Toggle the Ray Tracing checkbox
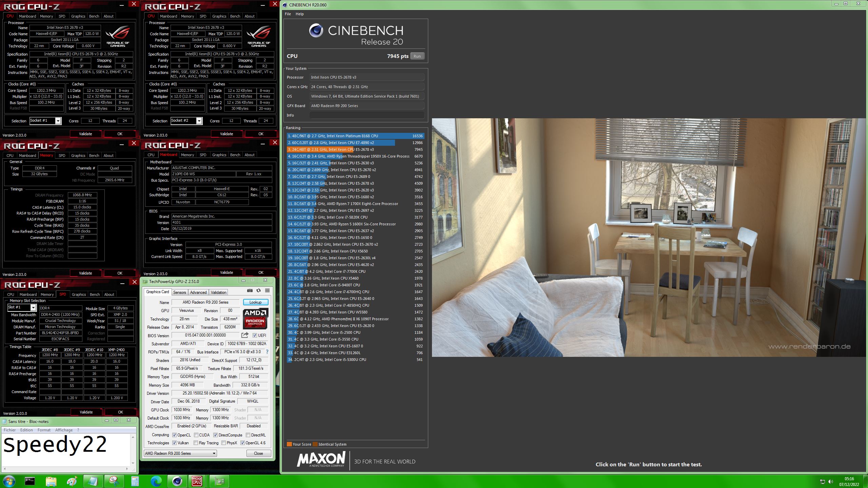Screen dimensions: 868x488 tap(196, 443)
